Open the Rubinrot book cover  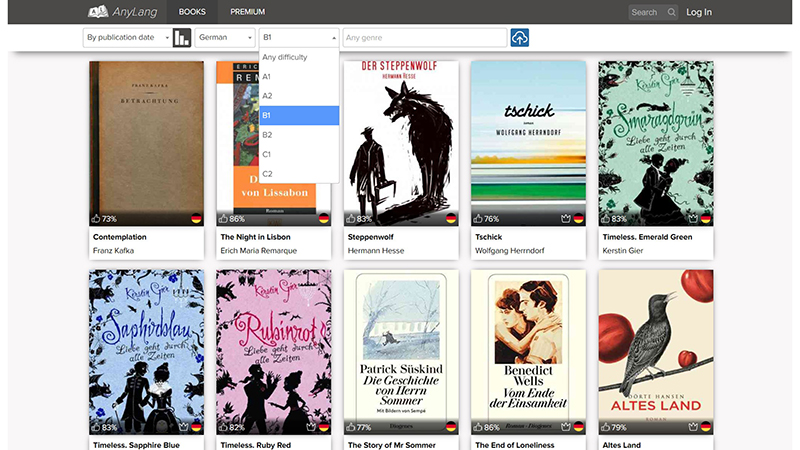(273, 352)
